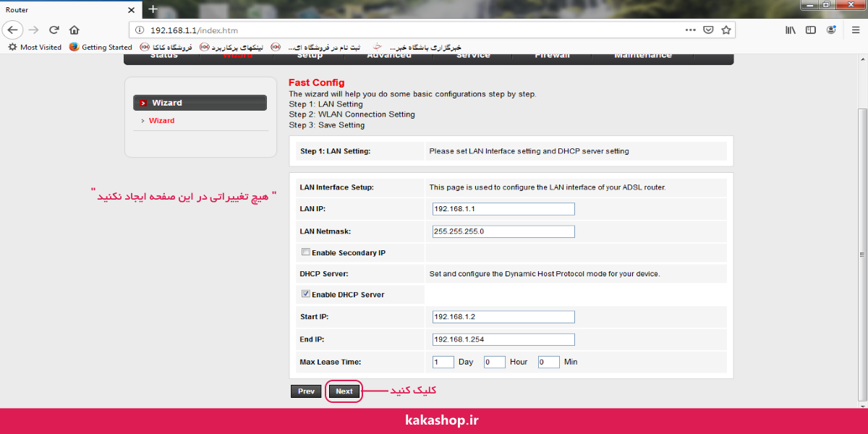Open the Firefox account icon

[x=832, y=30]
